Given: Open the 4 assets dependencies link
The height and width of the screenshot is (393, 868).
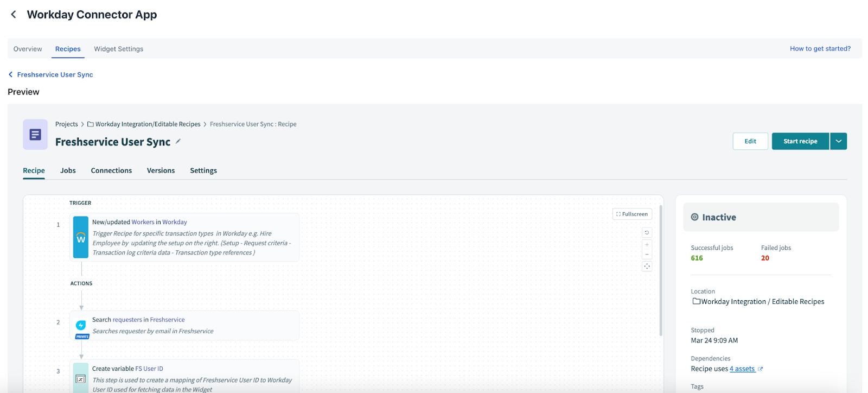Looking at the screenshot, I should click(742, 369).
